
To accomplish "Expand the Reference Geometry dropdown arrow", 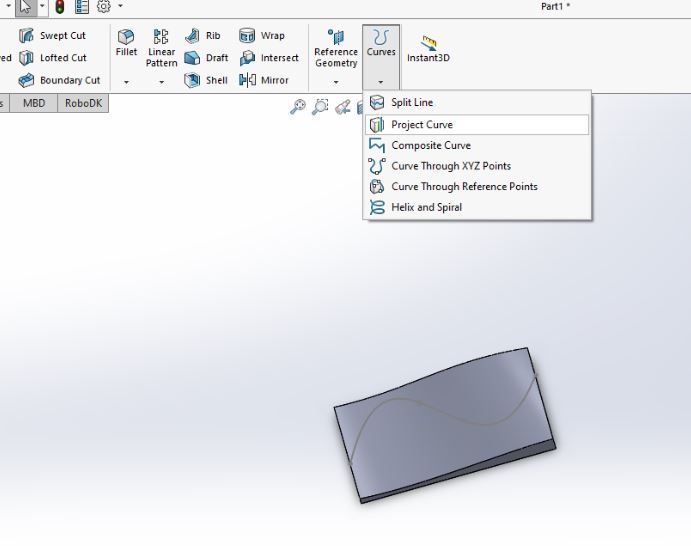I will 336,82.
